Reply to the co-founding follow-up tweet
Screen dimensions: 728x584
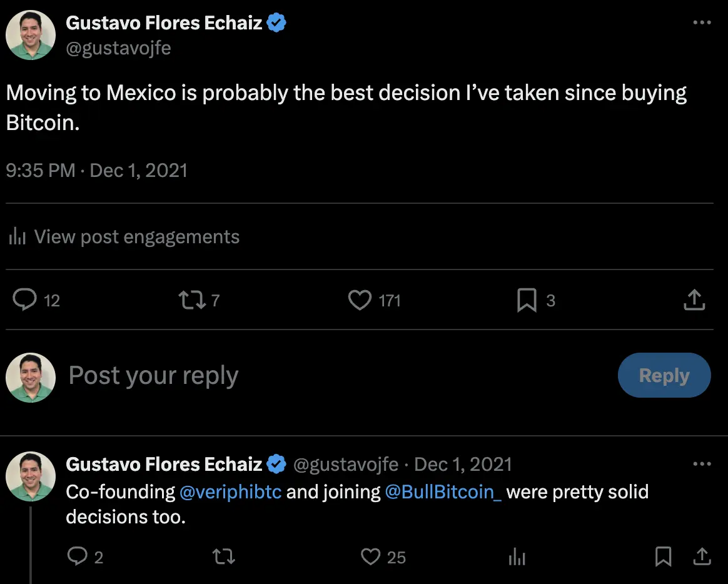click(x=77, y=556)
